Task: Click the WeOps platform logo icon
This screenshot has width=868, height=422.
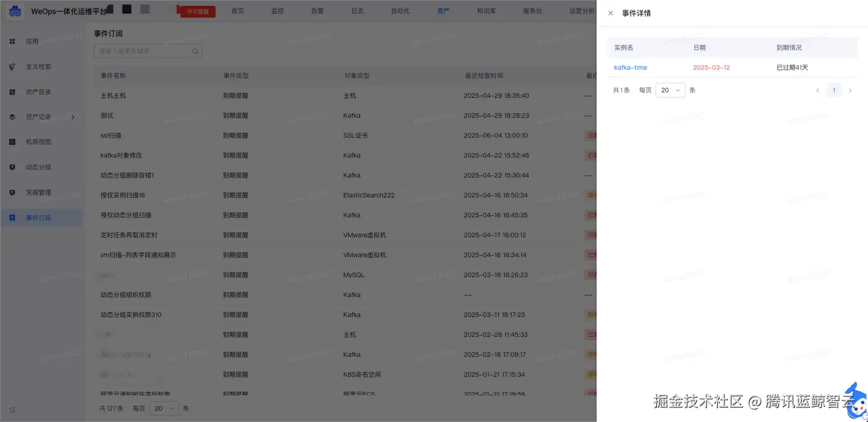Action: 15,11
